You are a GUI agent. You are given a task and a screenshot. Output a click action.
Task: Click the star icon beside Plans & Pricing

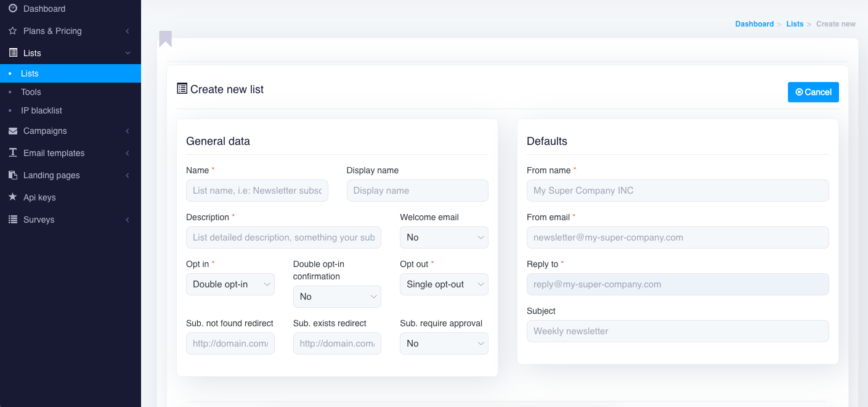point(13,31)
